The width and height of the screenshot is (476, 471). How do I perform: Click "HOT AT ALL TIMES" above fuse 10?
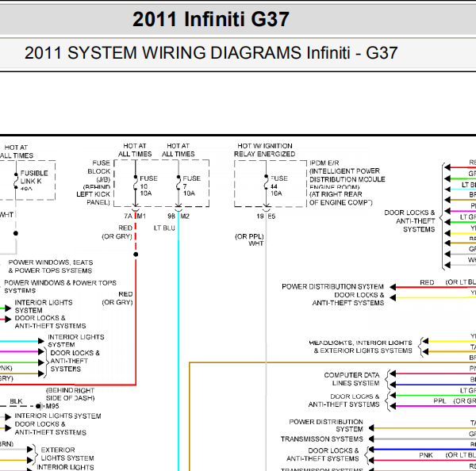point(135,150)
